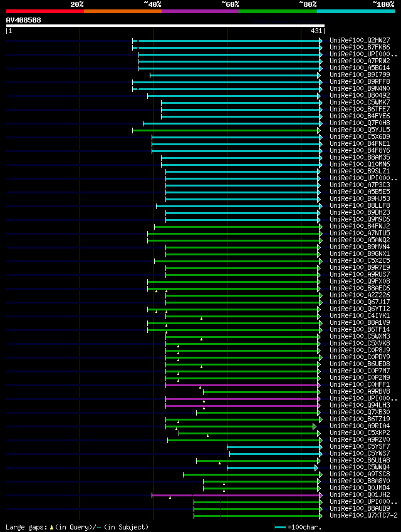Open the UniRef100_A9RUS7 hit

point(360,274)
